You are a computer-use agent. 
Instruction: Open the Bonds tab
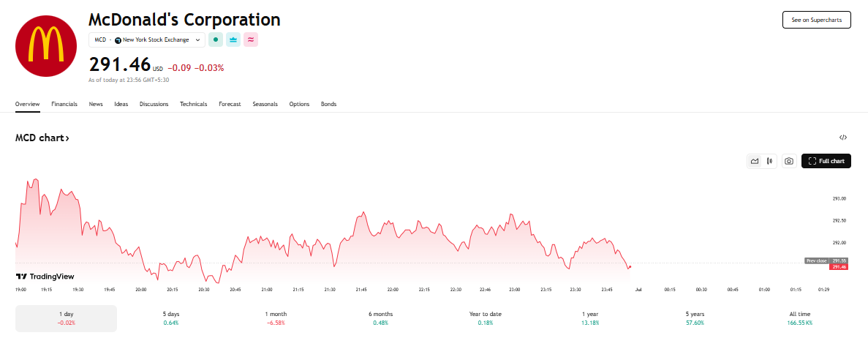[x=329, y=104]
